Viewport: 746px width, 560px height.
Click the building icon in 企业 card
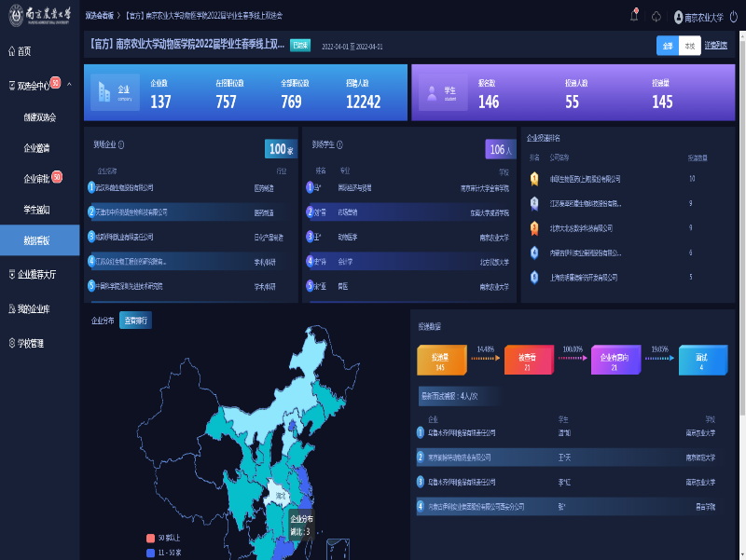105,93
